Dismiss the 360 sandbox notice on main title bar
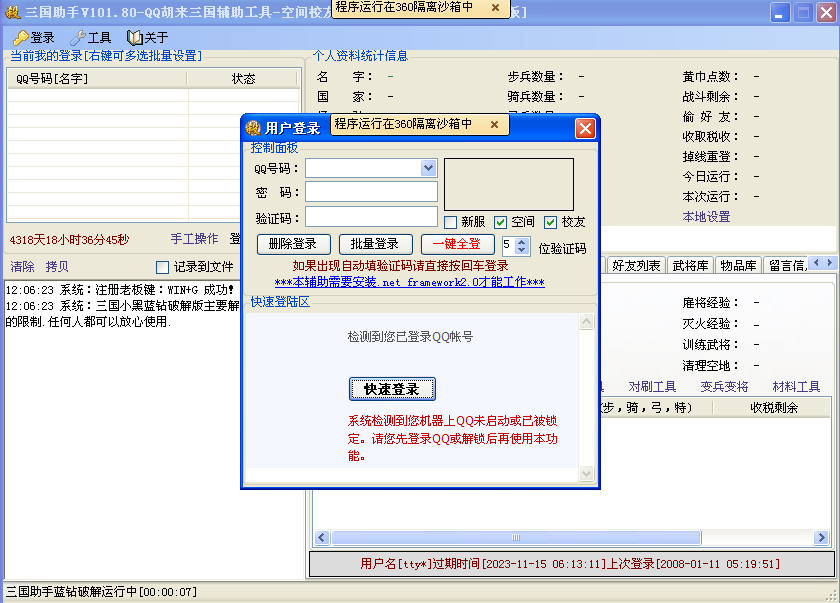 (496, 7)
